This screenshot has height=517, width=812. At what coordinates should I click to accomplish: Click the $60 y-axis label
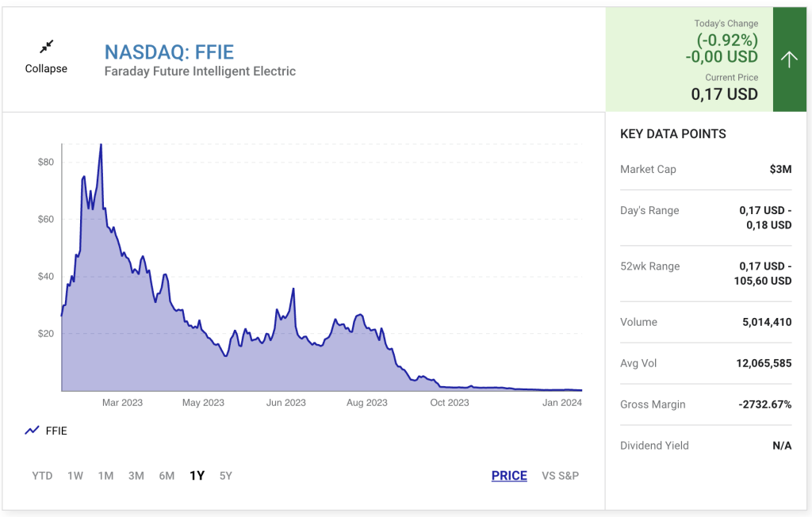coord(45,219)
